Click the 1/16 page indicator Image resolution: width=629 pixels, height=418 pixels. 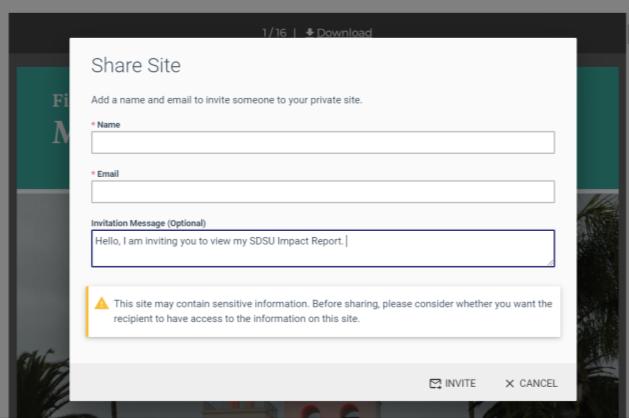(275, 33)
